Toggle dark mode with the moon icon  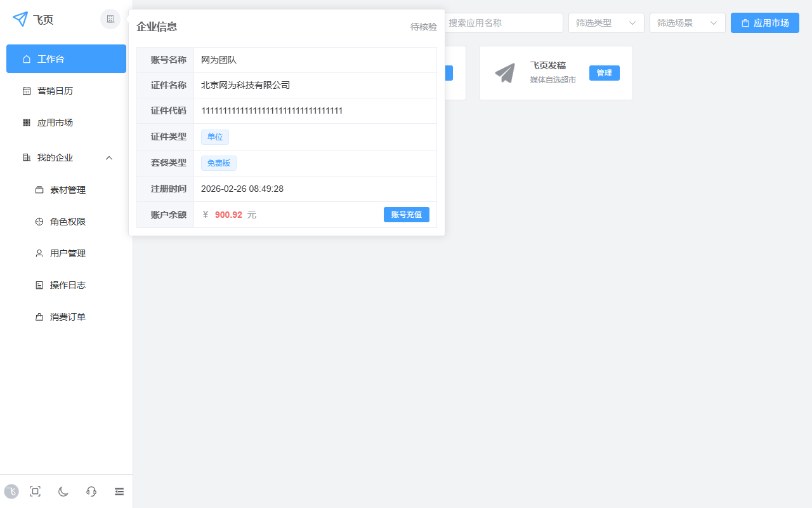click(63, 491)
